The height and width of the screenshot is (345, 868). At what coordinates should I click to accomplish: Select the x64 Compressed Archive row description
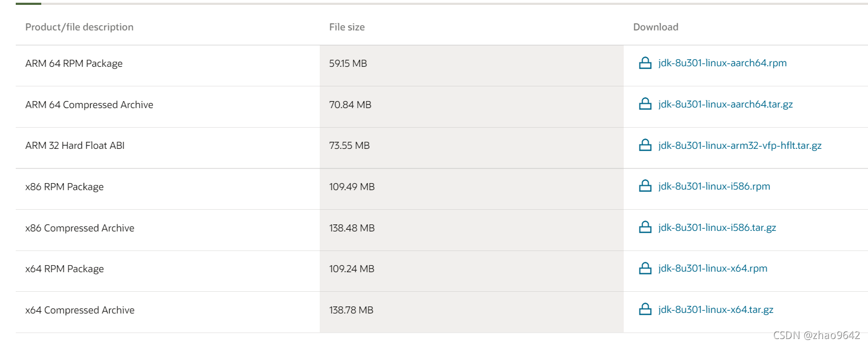tap(80, 310)
